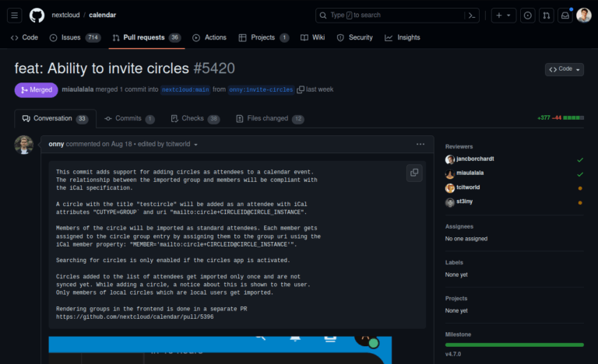Select the Checks tab
Viewport: 598px width, 364px height.
(195, 118)
